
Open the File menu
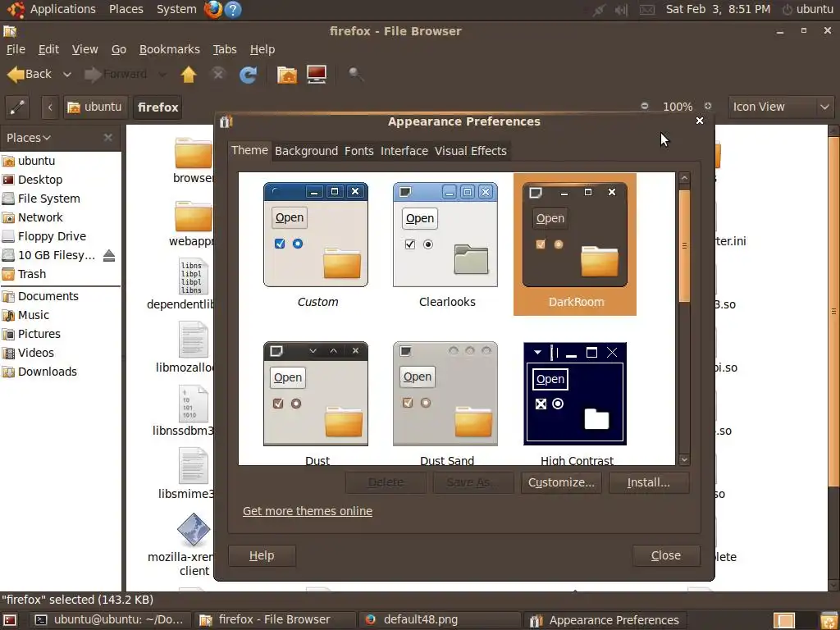(x=16, y=49)
